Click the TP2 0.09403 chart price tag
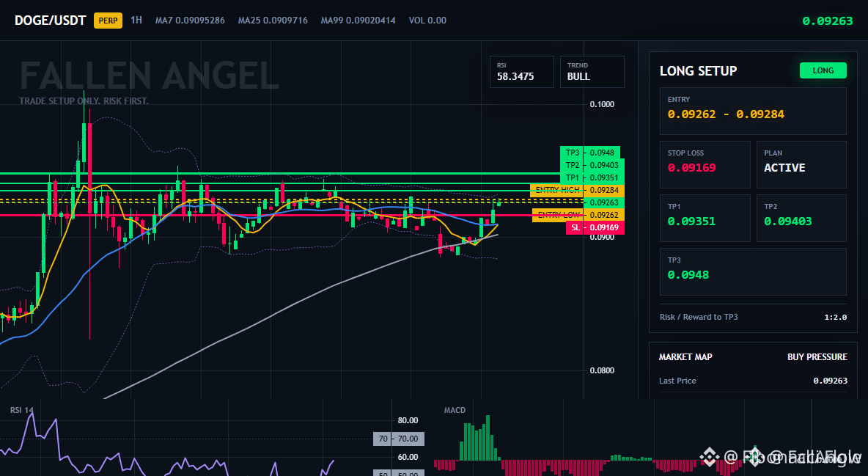This screenshot has height=476, width=868. [x=592, y=165]
